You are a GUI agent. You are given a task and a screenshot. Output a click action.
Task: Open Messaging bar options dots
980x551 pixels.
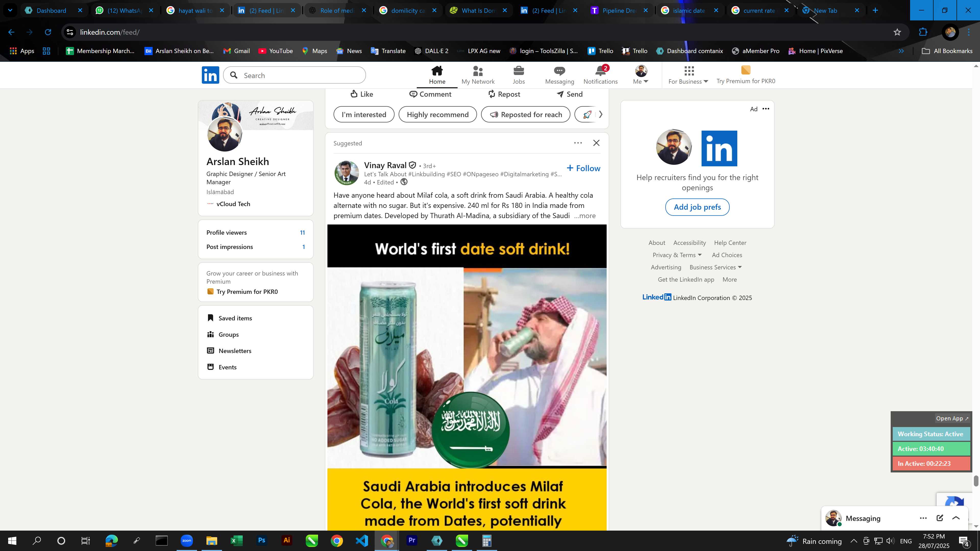[x=923, y=518]
